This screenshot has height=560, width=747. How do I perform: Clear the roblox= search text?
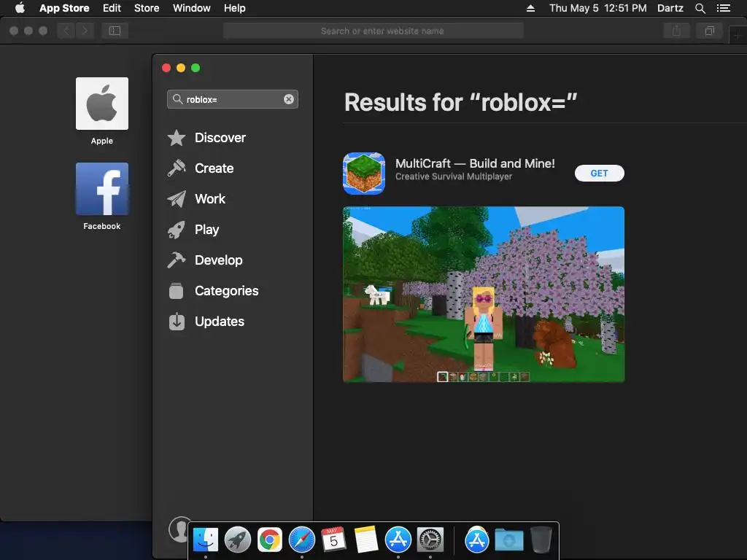289,99
